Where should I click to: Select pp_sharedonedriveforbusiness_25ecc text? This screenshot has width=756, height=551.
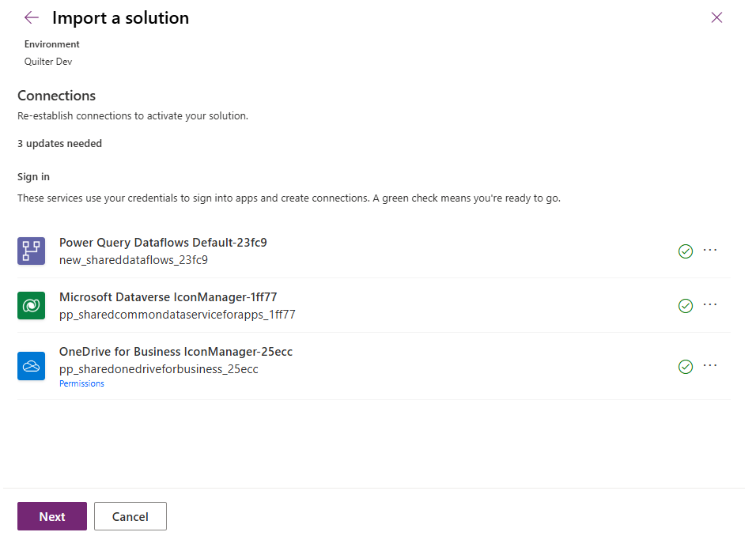[x=159, y=369]
